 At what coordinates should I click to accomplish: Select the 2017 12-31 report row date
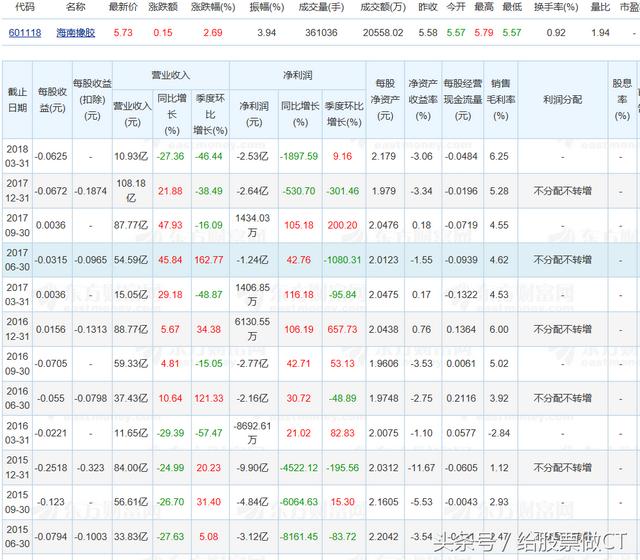tap(17, 191)
